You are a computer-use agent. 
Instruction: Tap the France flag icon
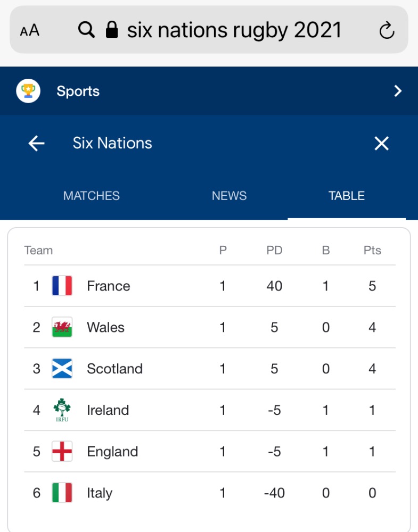pos(62,286)
